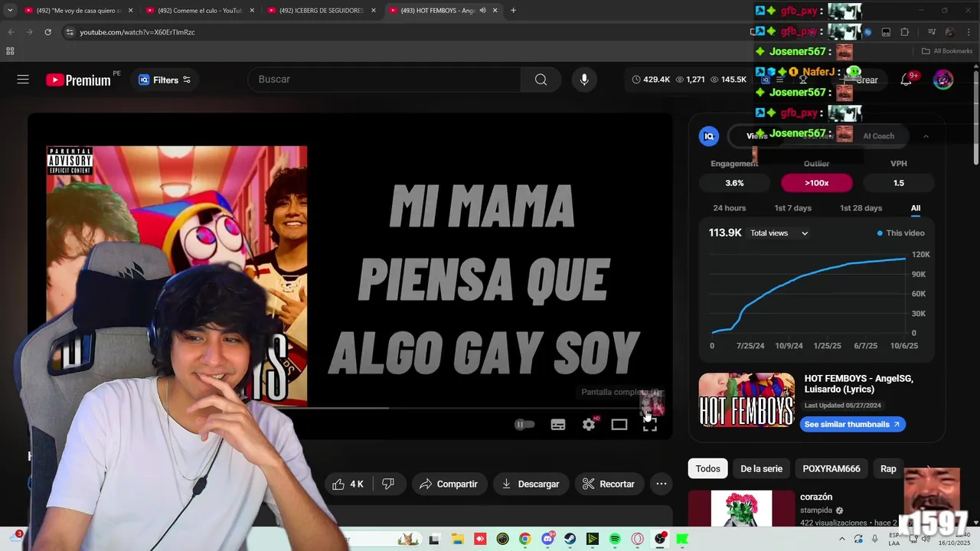
Task: Open more actions three-dot menu
Action: click(661, 484)
